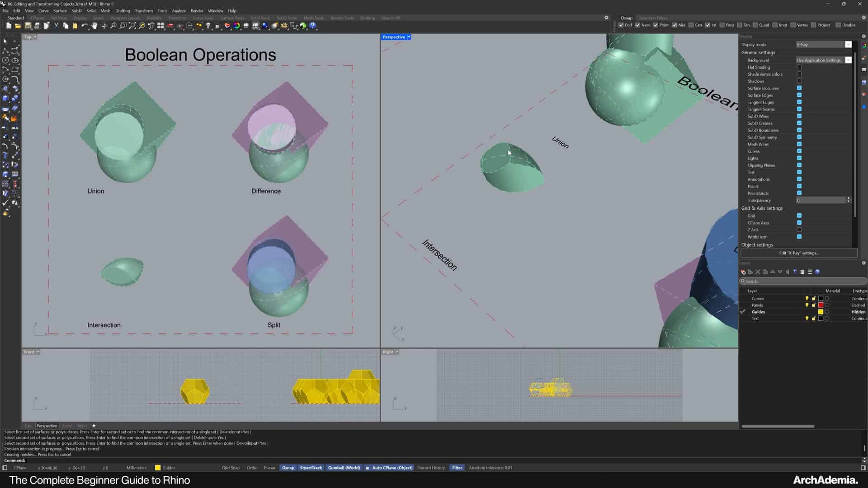Open Help with the blue question icon
The image size is (868, 488).
313,26
